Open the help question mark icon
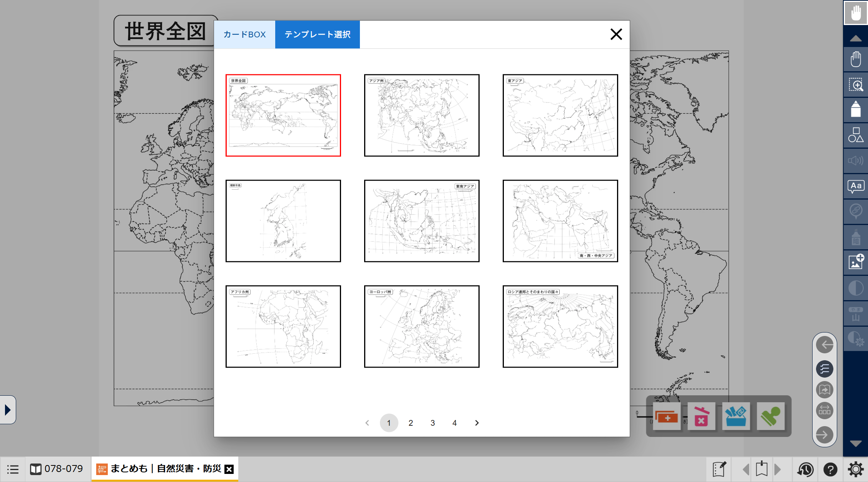 830,469
